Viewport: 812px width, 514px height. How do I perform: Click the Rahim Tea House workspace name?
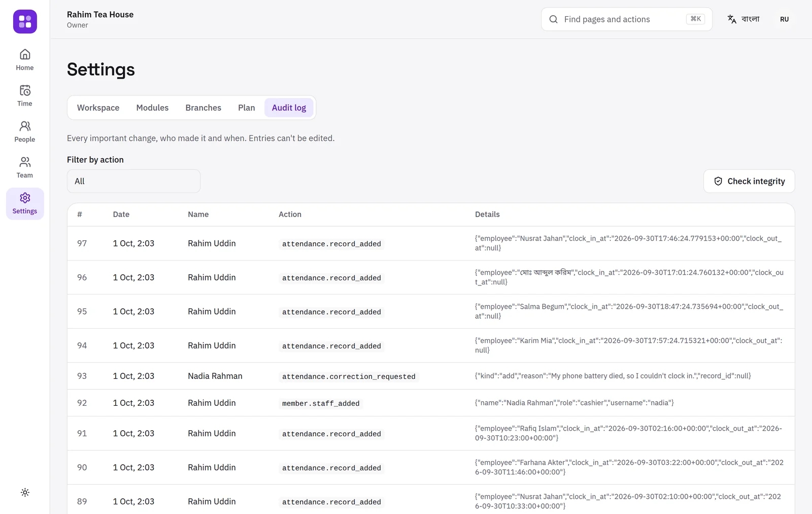point(100,14)
